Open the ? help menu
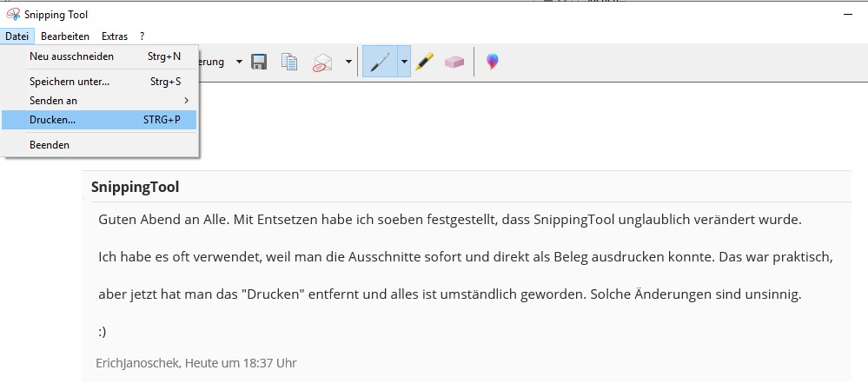Screen dimensions: 868x390 [142, 36]
